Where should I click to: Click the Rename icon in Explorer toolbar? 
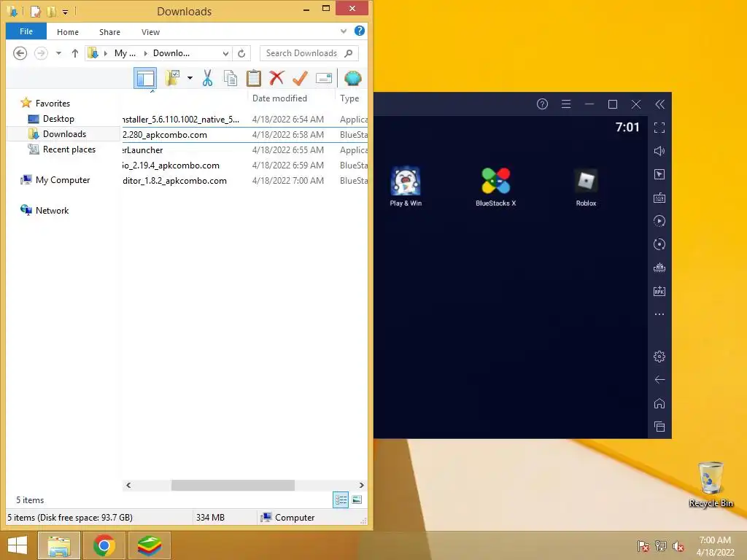(323, 78)
